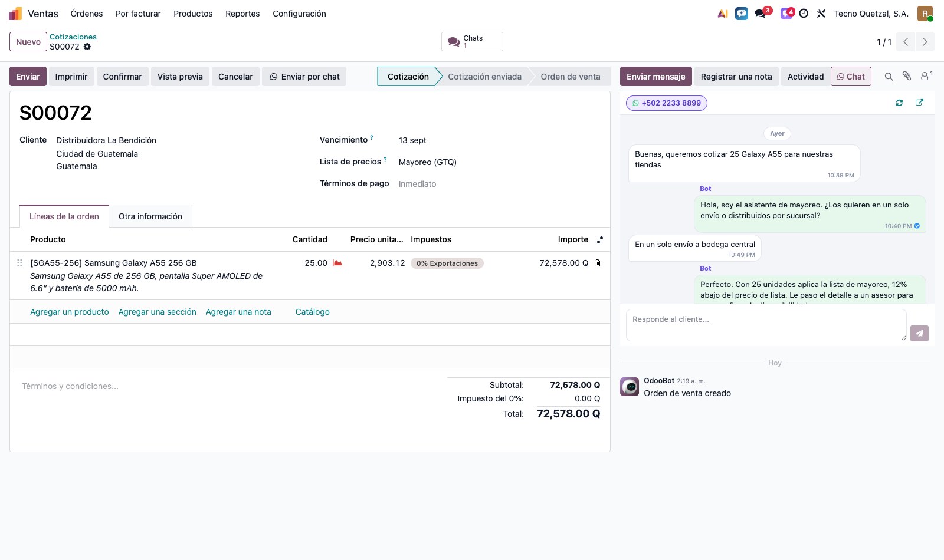Focus the Responde al cliente reply box
Image resolution: width=944 pixels, height=560 pixels.
766,325
